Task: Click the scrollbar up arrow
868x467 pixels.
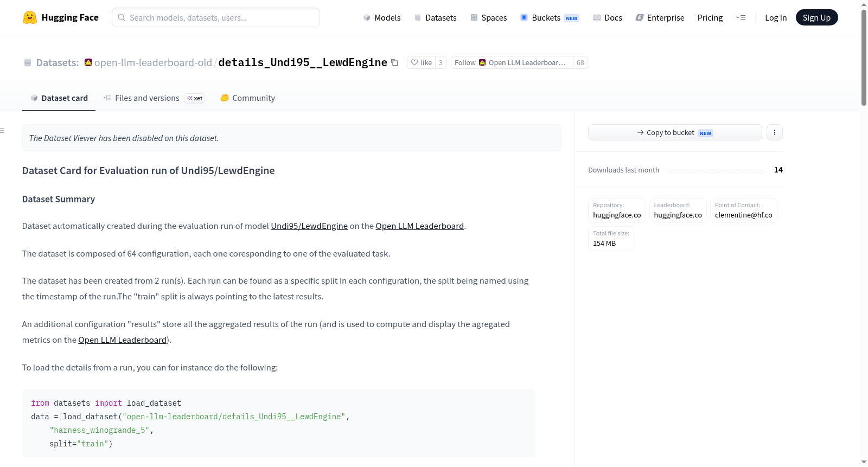Action: pos(864,4)
